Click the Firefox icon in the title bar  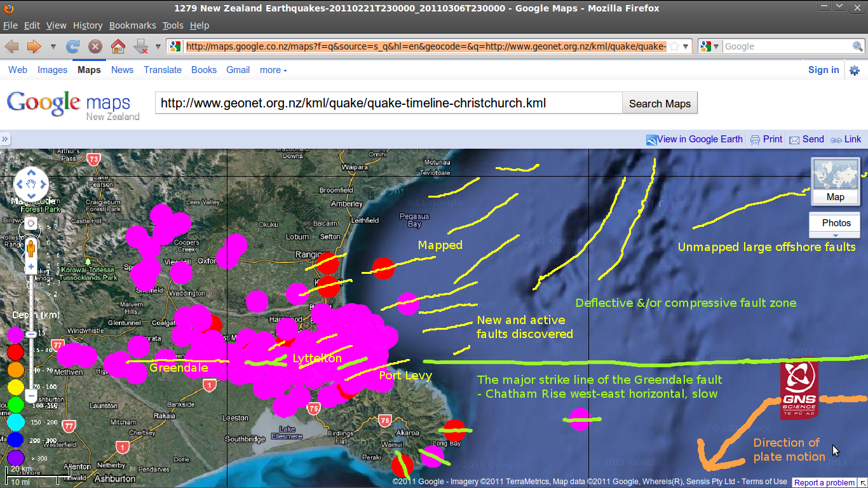click(8, 8)
